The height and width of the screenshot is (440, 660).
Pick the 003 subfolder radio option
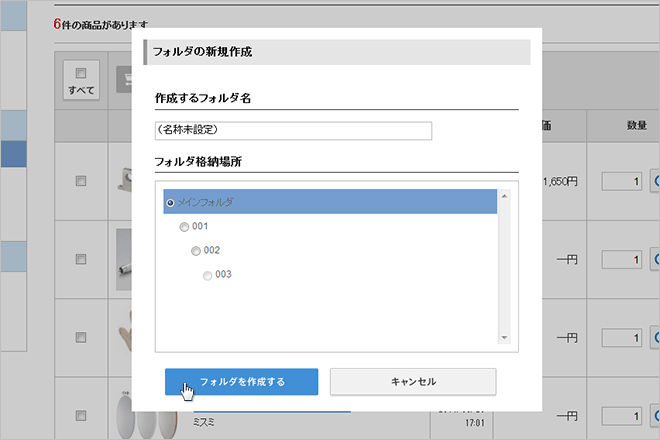point(208,274)
